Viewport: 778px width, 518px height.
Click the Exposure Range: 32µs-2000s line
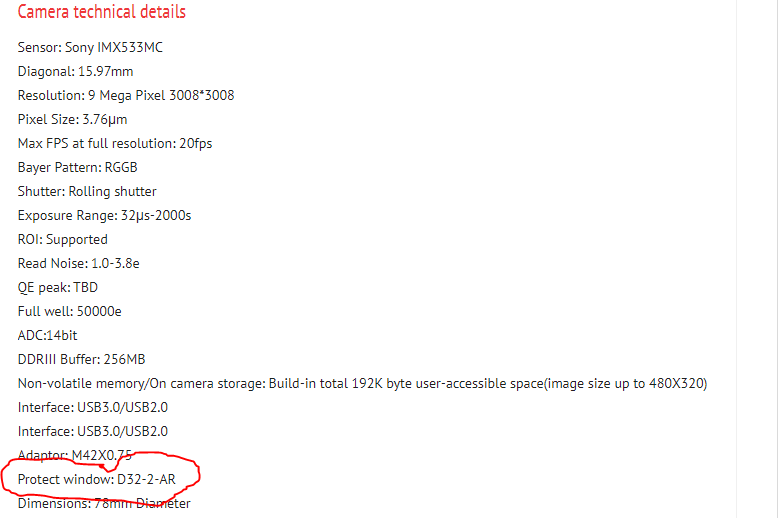(104, 215)
